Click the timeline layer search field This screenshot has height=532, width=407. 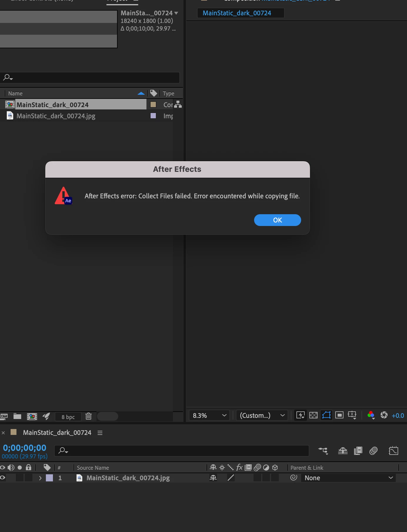click(182, 450)
